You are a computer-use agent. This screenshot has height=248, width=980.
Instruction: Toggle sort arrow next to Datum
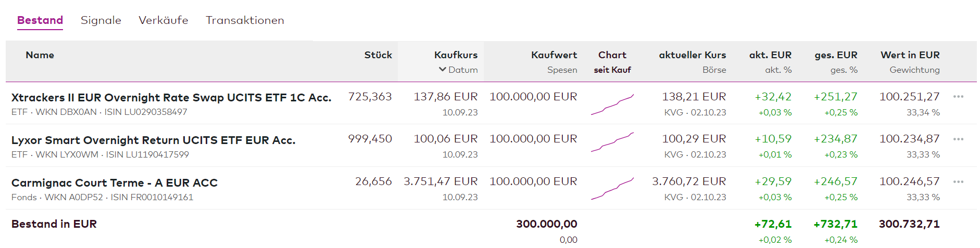[443, 70]
